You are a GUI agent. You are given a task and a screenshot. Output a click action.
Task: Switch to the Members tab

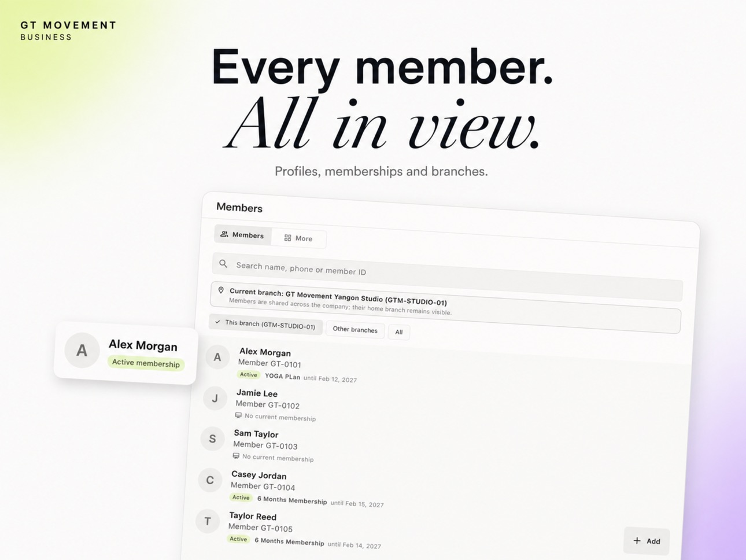(x=243, y=235)
